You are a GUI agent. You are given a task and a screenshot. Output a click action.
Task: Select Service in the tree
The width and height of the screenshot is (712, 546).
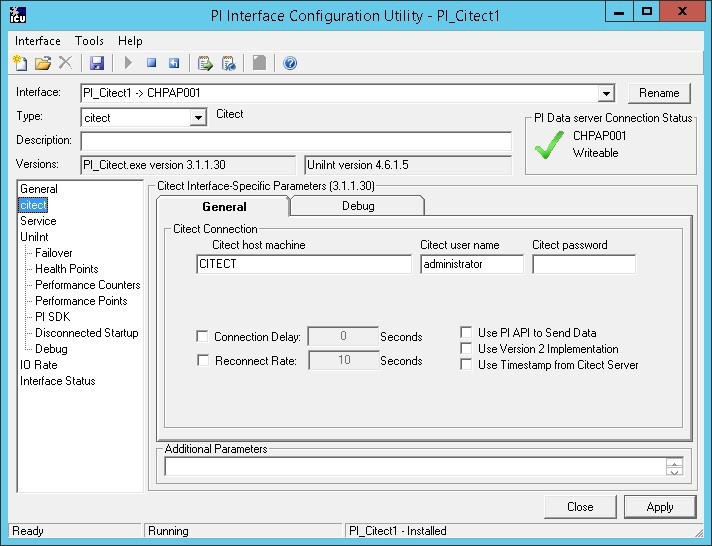coord(38,221)
